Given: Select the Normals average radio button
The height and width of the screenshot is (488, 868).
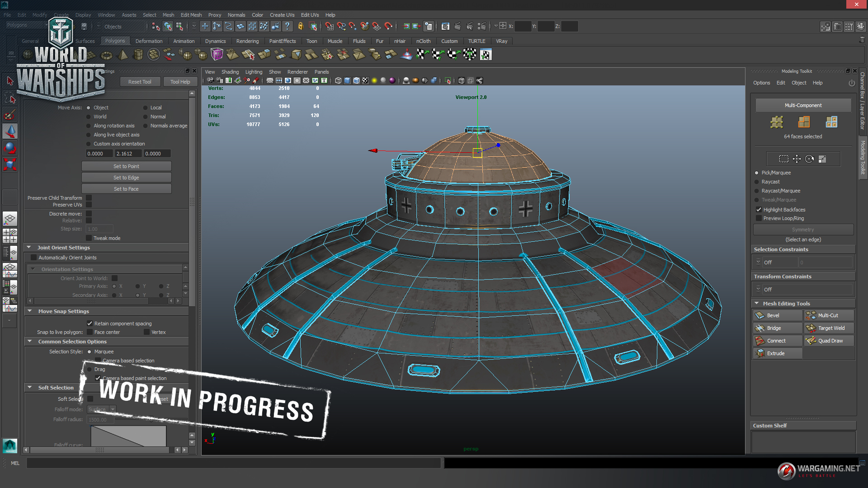Looking at the screenshot, I should [x=146, y=126].
